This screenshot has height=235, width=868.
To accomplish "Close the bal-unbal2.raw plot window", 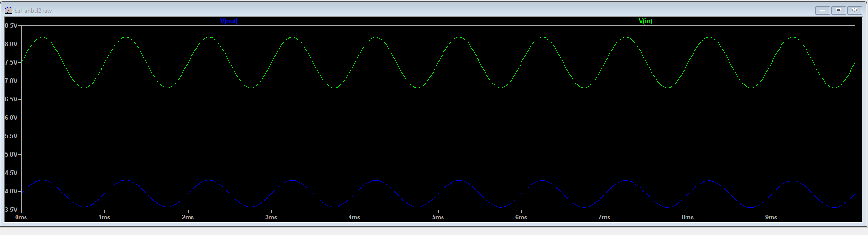I will click(855, 10).
